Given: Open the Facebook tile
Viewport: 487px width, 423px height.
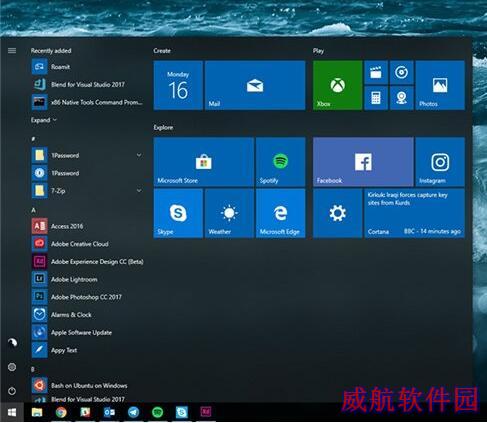Looking at the screenshot, I should [x=363, y=162].
